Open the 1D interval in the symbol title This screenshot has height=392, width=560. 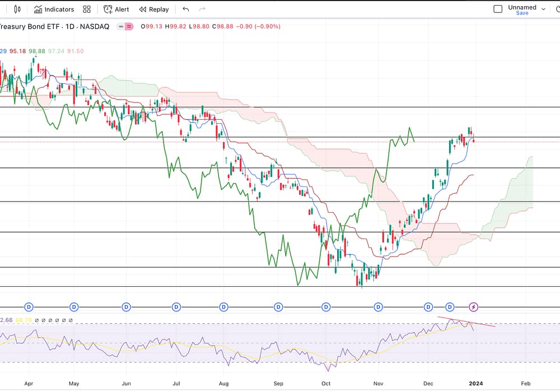[71, 26]
